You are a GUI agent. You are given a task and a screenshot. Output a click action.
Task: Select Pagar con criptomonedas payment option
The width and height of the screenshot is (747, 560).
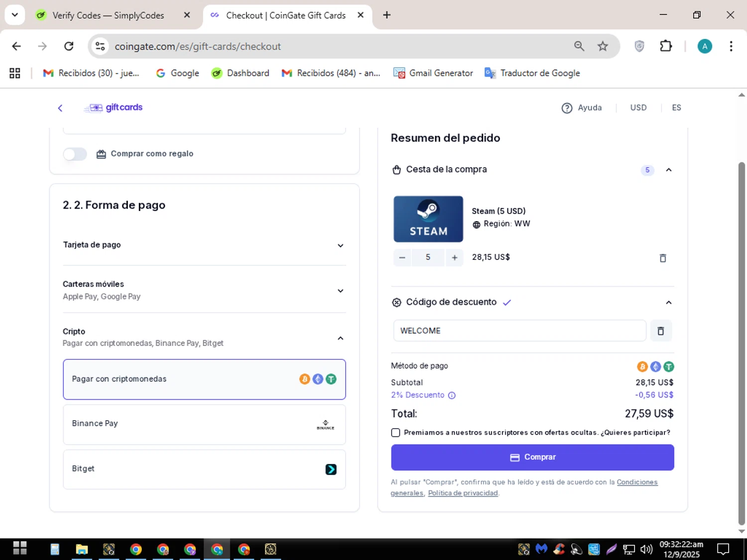coord(204,379)
